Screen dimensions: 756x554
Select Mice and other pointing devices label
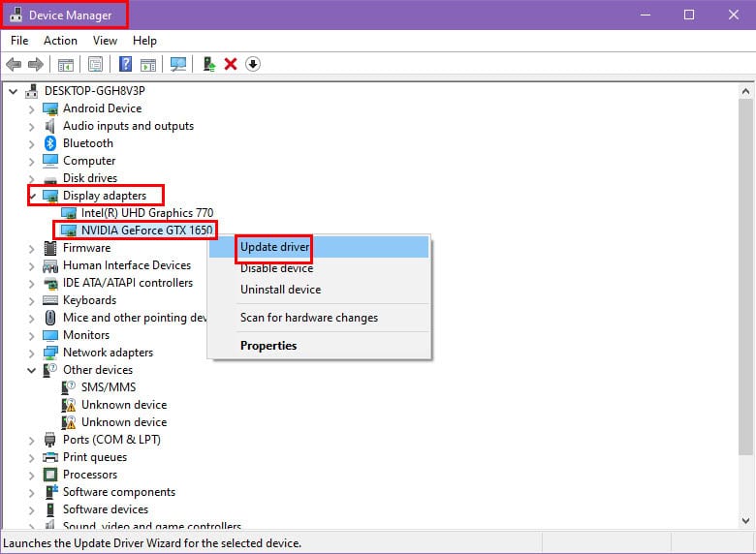[x=135, y=318]
